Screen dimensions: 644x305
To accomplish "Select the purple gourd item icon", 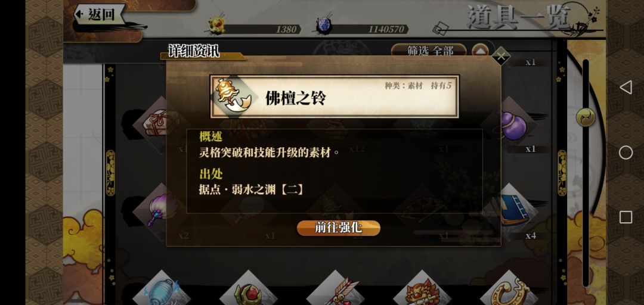I will coord(512,125).
